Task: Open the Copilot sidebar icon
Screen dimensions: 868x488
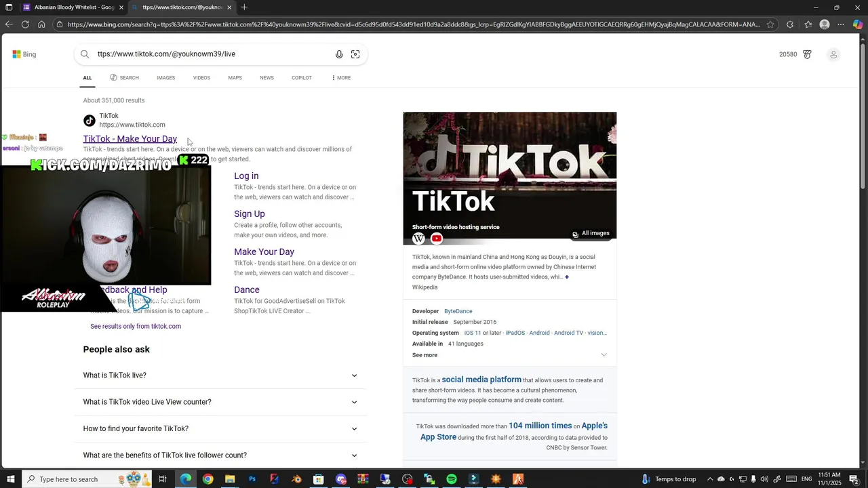Action: [x=857, y=24]
